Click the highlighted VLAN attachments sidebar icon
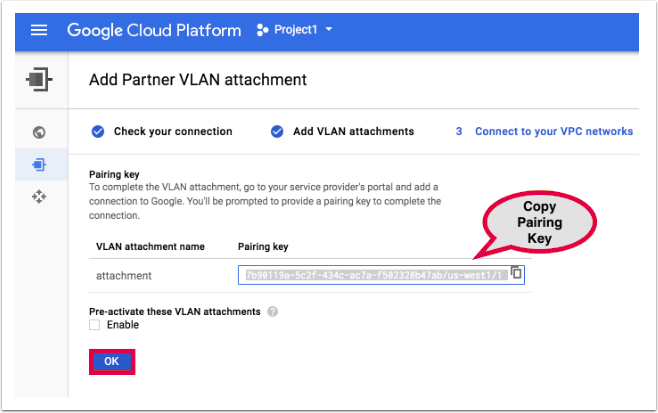The image size is (658, 413). (x=40, y=164)
